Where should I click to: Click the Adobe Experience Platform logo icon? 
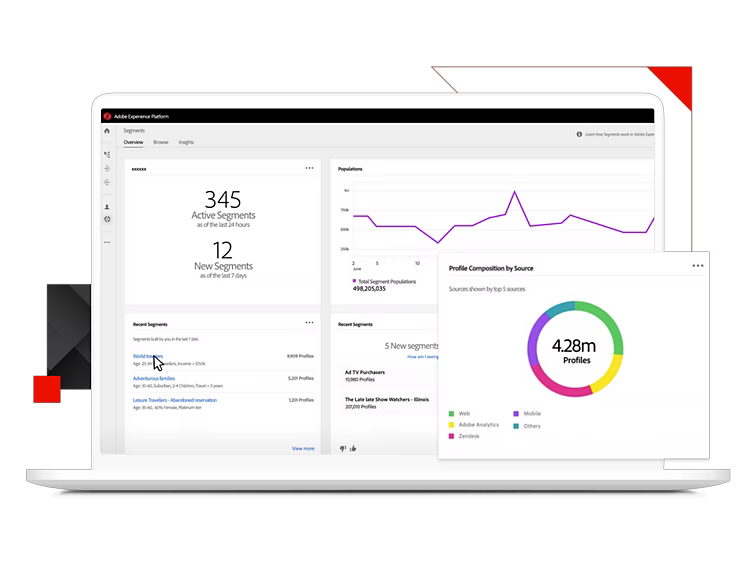[x=108, y=116]
